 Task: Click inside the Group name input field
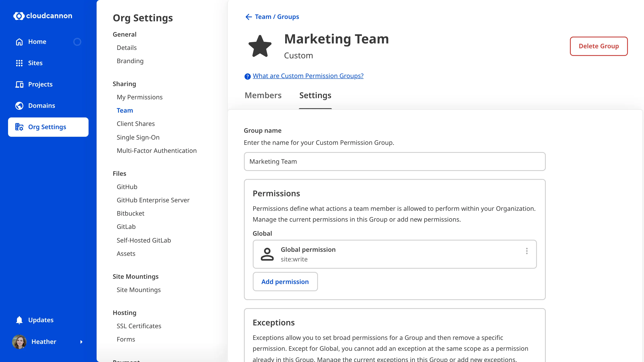(394, 161)
